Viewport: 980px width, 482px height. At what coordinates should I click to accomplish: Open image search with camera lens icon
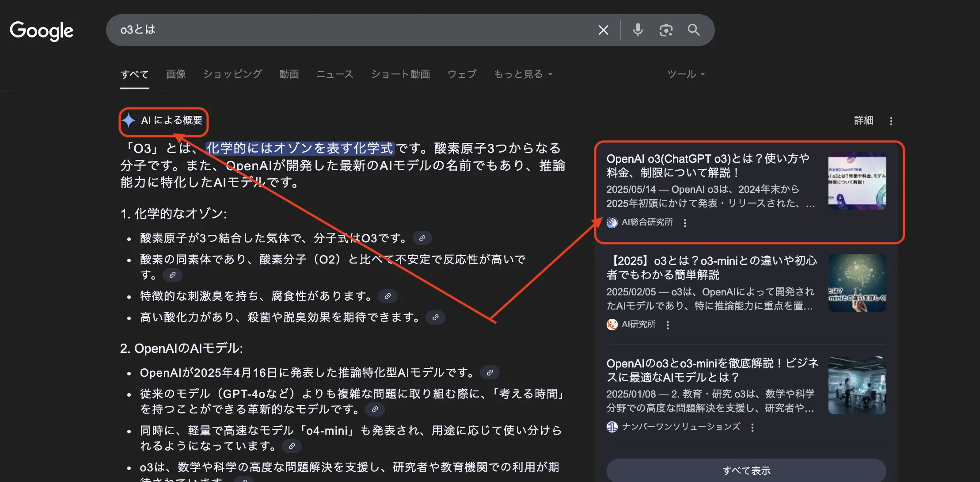[x=666, y=30]
